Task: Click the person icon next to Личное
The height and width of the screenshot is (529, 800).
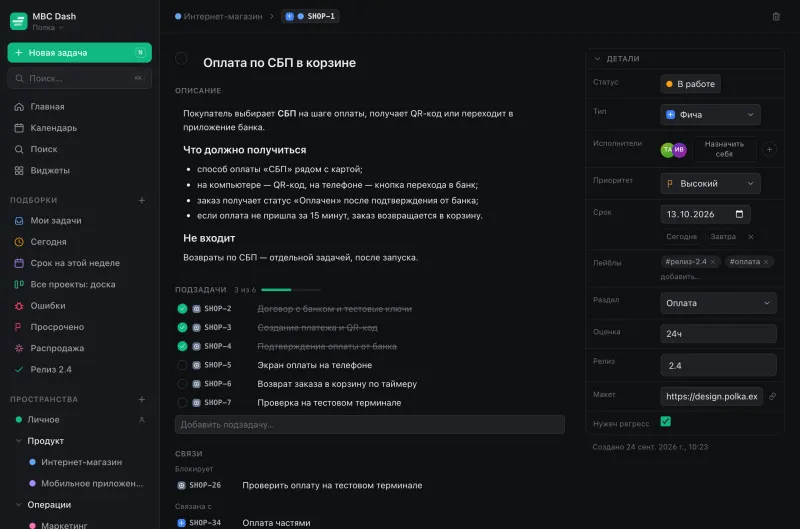Action: (142, 420)
